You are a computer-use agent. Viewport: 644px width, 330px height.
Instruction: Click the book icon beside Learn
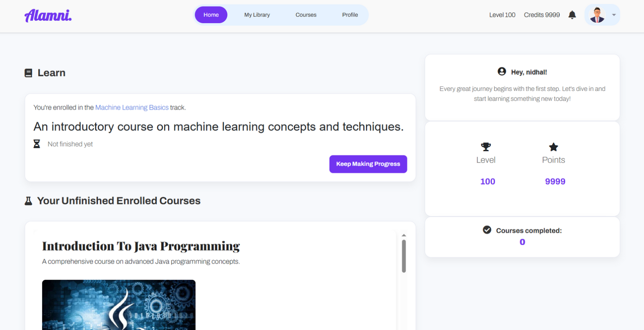click(28, 73)
